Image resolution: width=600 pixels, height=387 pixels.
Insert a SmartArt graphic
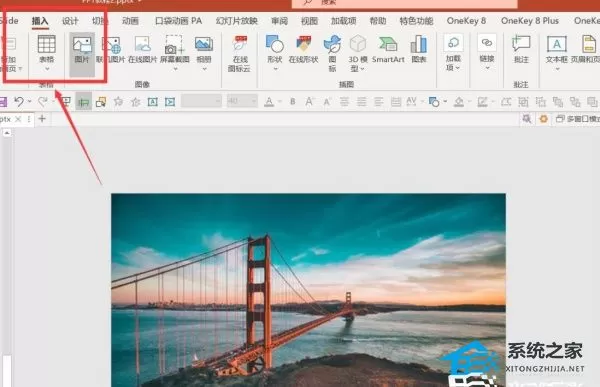388,49
